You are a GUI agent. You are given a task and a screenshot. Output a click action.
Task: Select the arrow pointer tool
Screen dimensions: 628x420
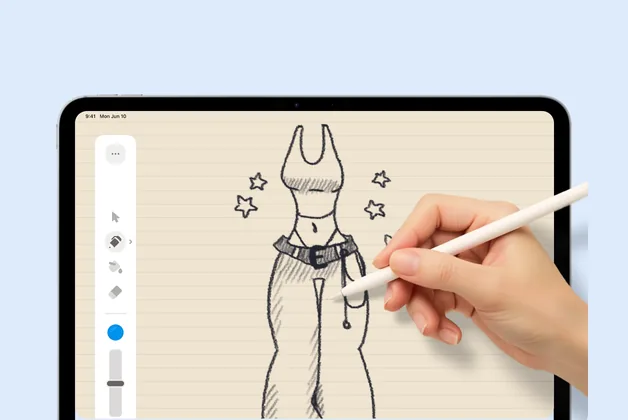pyautogui.click(x=115, y=217)
